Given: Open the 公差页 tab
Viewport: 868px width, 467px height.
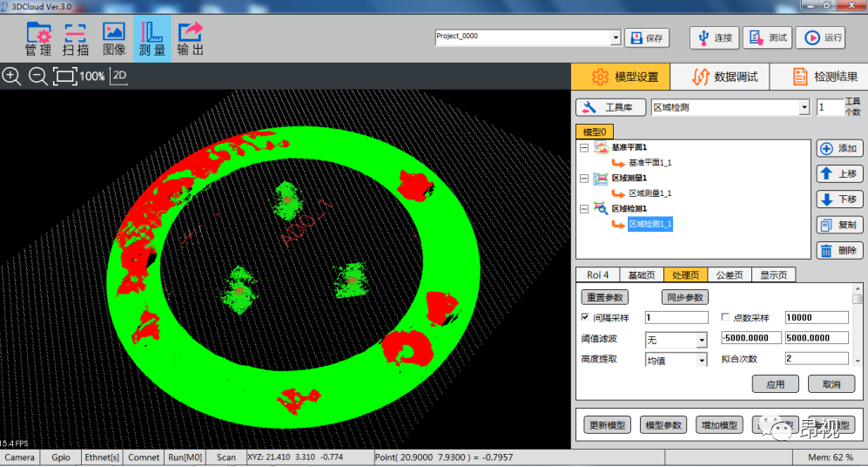Looking at the screenshot, I should 730,274.
